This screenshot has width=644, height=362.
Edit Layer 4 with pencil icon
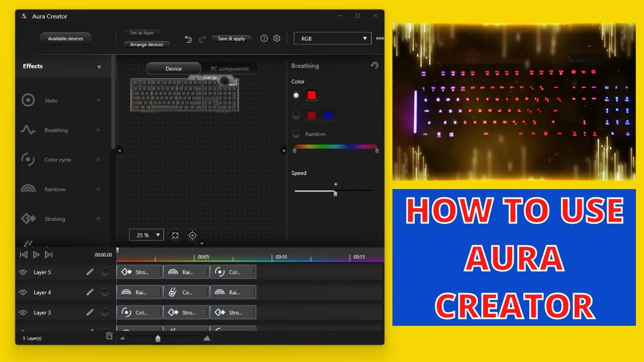pyautogui.click(x=90, y=292)
